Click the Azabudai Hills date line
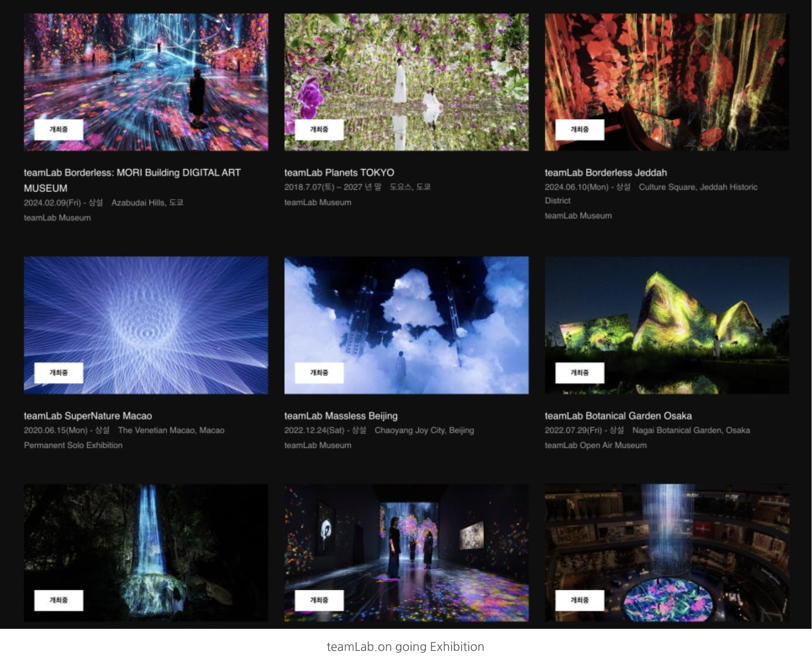Viewport: 812px width, 671px height. 104,203
